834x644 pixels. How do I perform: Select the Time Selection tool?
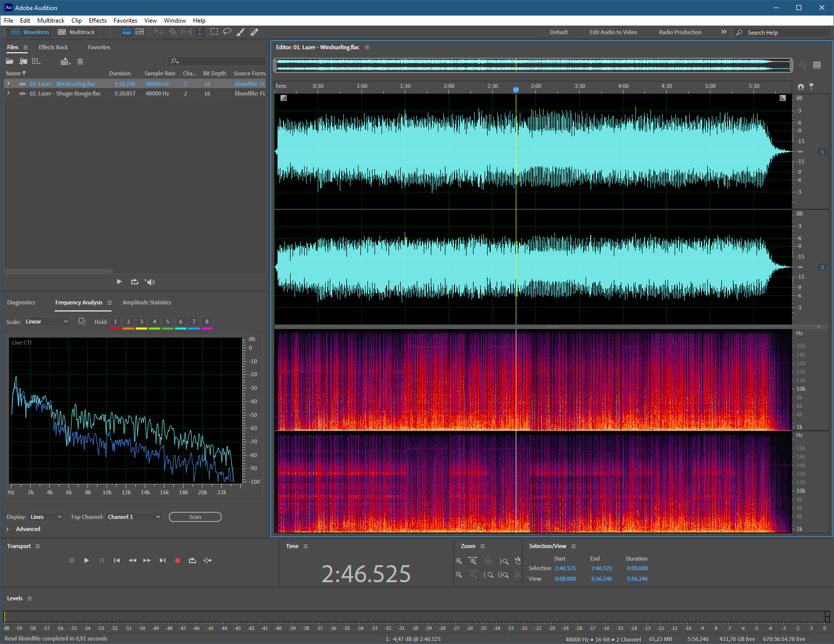coord(200,32)
